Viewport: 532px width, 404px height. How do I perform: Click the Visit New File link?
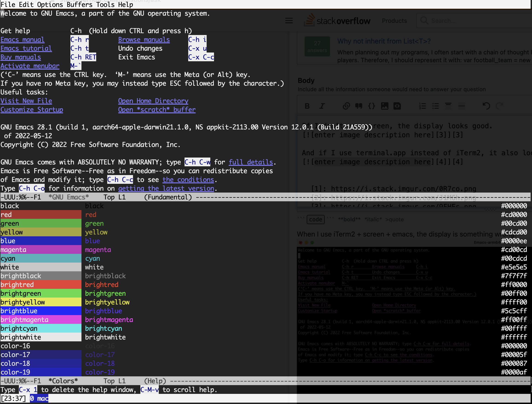tap(26, 101)
